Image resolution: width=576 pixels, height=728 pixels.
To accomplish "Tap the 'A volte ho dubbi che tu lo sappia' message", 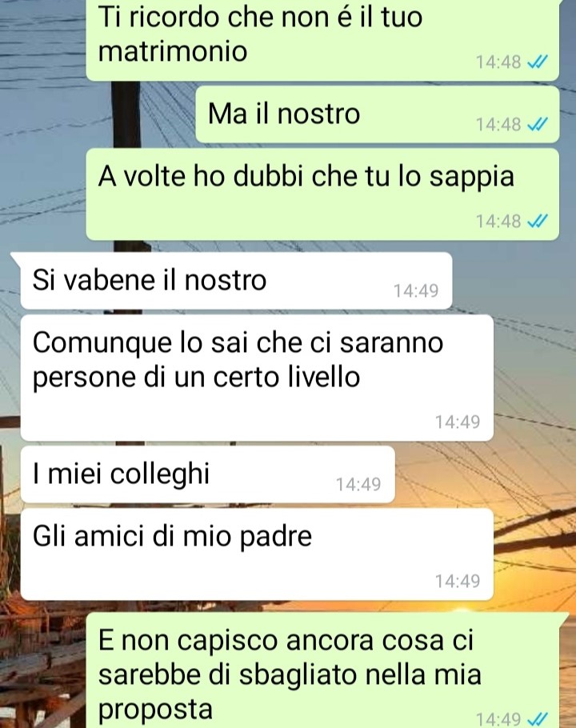I will coord(322,194).
